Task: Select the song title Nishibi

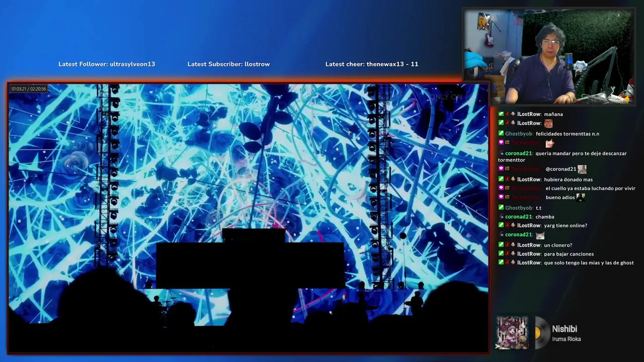Action: click(x=565, y=329)
